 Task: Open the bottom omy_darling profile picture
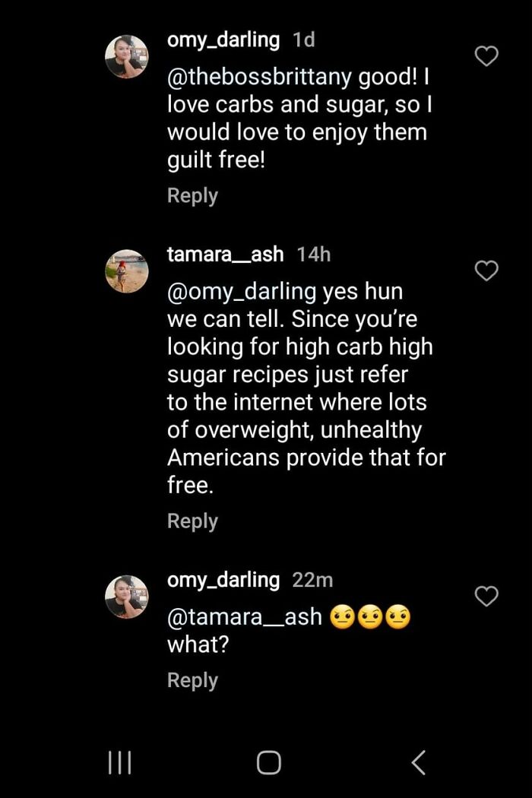[x=127, y=596]
